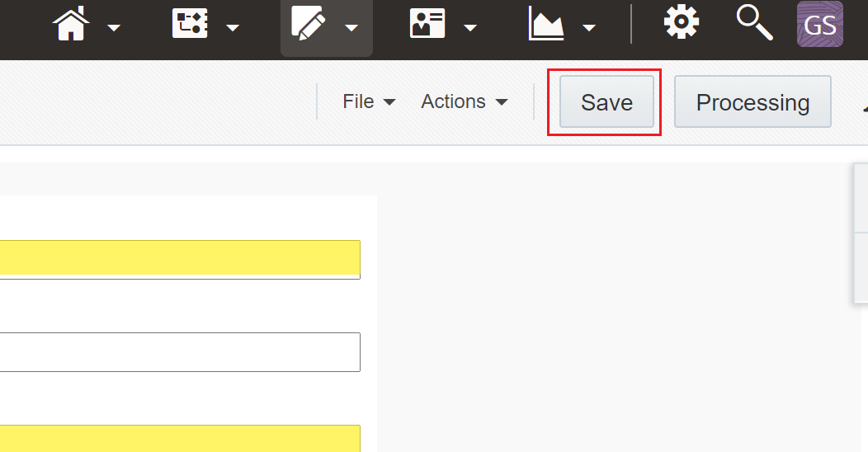This screenshot has width=868, height=452.
Task: Open settings with the gear icon
Action: click(682, 21)
